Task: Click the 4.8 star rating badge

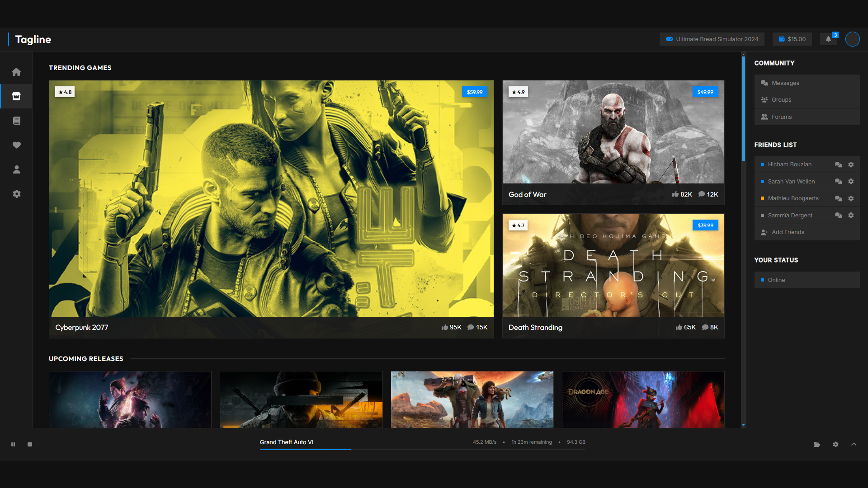Action: pyautogui.click(x=65, y=92)
